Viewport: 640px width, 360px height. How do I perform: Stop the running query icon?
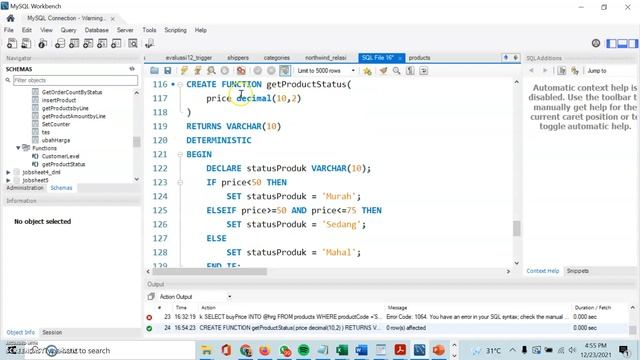click(x=224, y=71)
